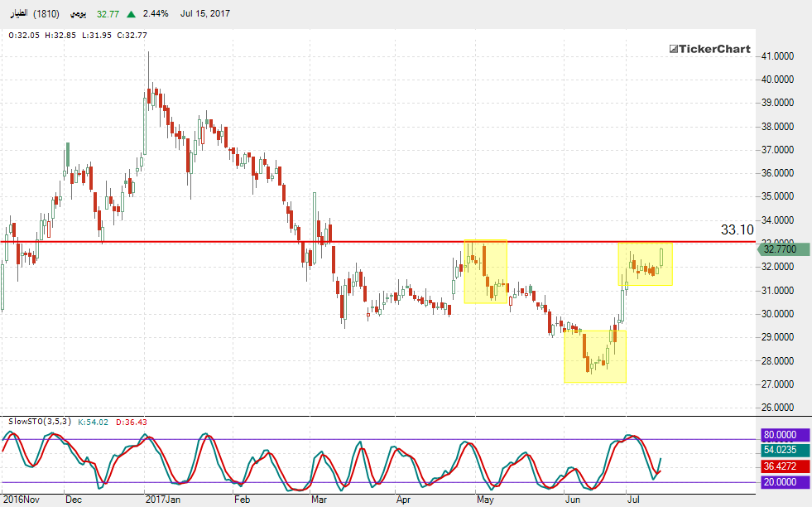Click the purple 80.0000 overbought level tag
The height and width of the screenshot is (507, 812).
pyautogui.click(x=782, y=435)
